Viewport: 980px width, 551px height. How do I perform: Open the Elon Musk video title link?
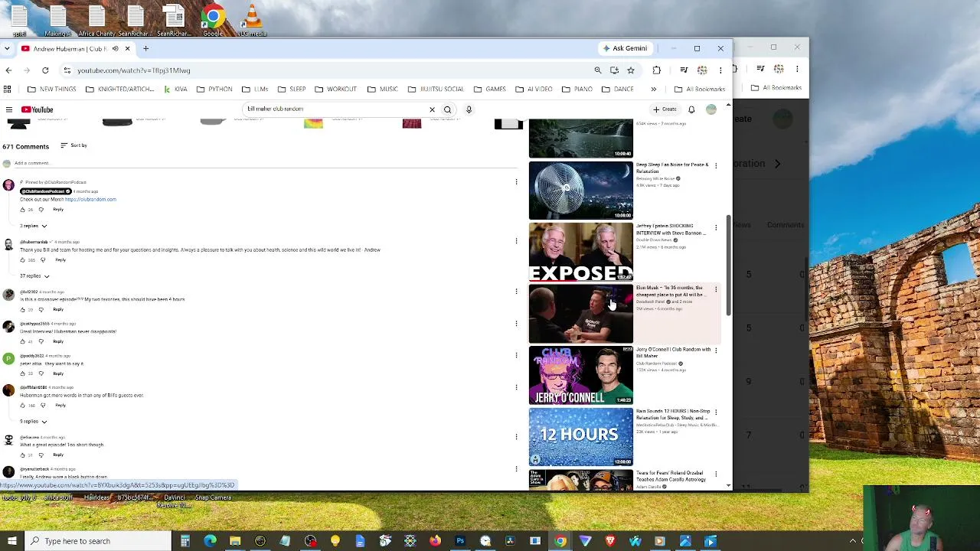click(670, 292)
